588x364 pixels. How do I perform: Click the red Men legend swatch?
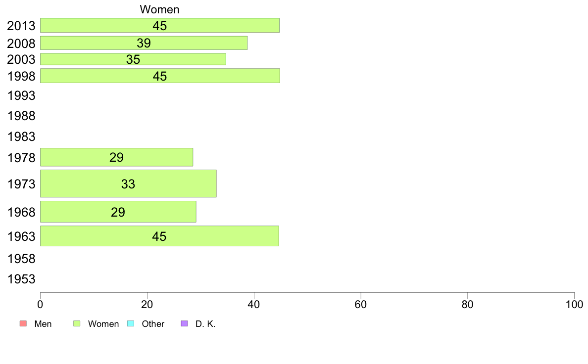tap(23, 323)
